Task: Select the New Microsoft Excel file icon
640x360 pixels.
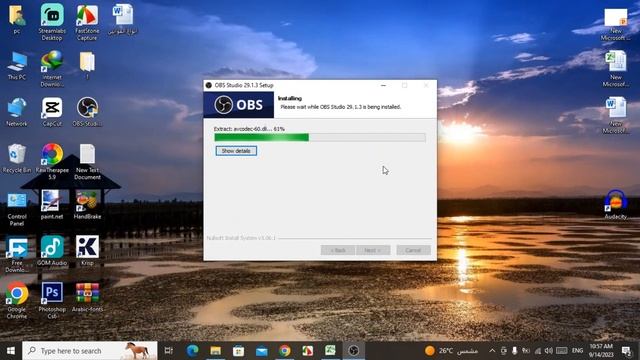Action: coord(616,69)
